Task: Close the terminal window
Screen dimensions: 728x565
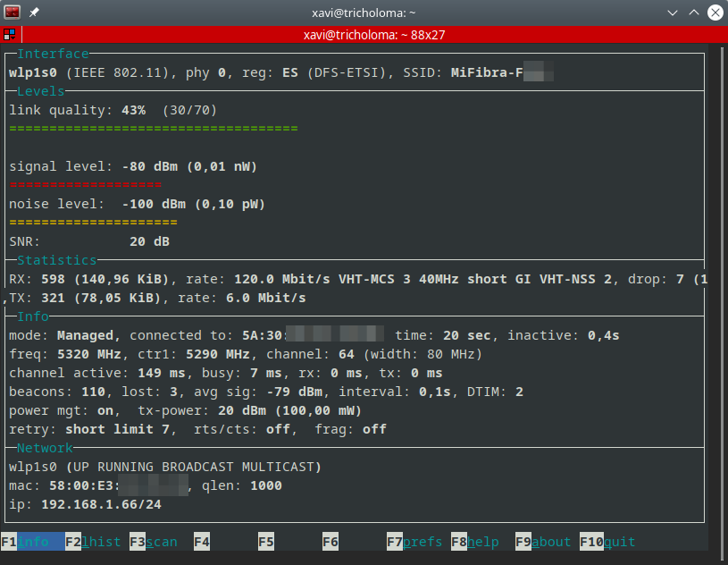Action: pos(715,13)
